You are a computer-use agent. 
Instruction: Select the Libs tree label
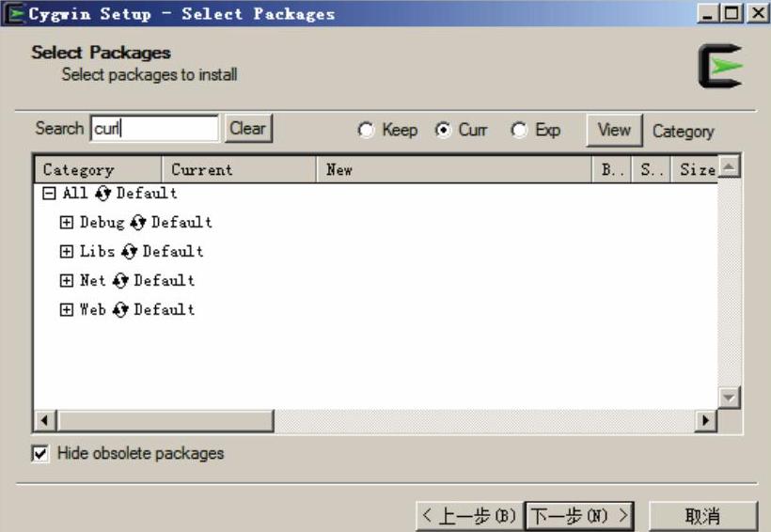point(97,251)
